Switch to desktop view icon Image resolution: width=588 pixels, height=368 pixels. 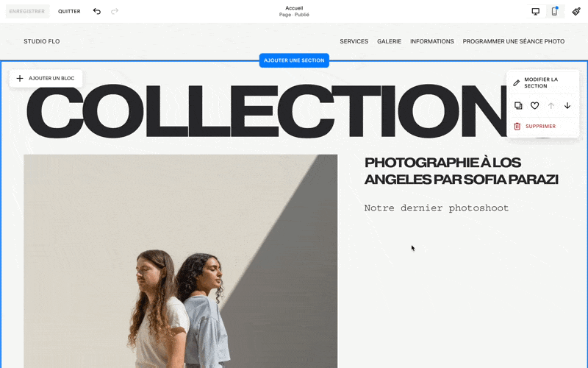click(536, 12)
